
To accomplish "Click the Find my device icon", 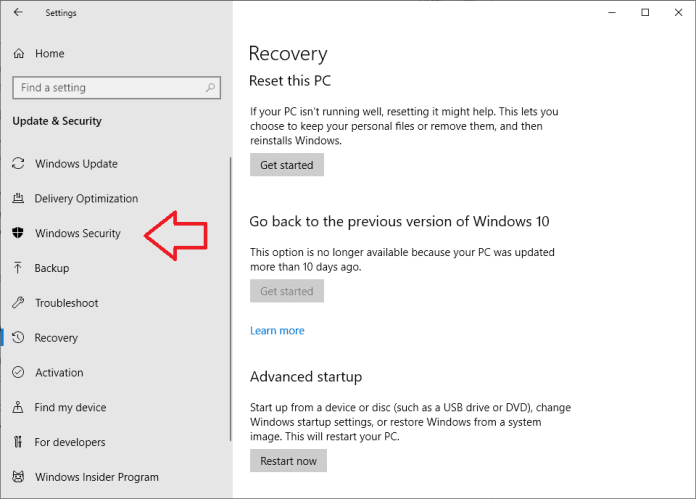I will 18,407.
